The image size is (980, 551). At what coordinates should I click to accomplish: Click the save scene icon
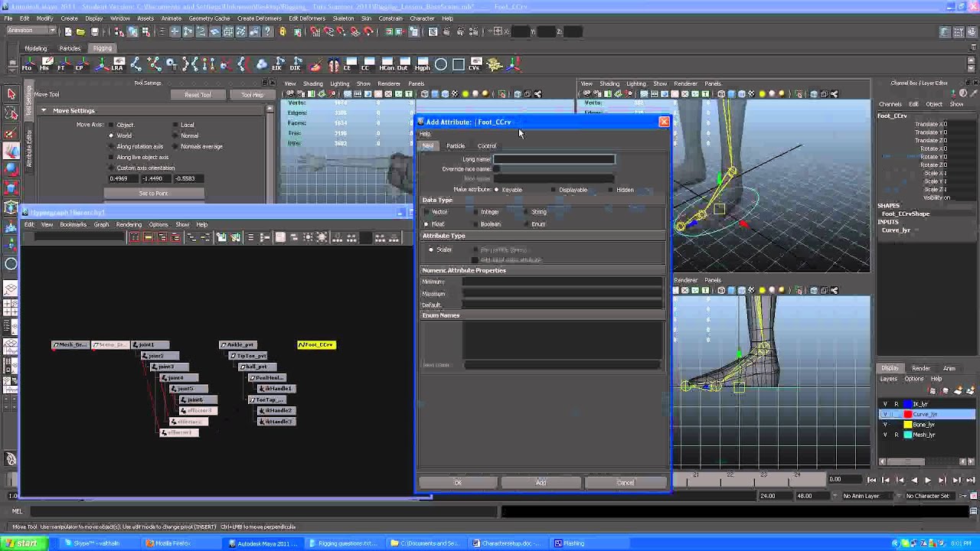pyautogui.click(x=95, y=31)
